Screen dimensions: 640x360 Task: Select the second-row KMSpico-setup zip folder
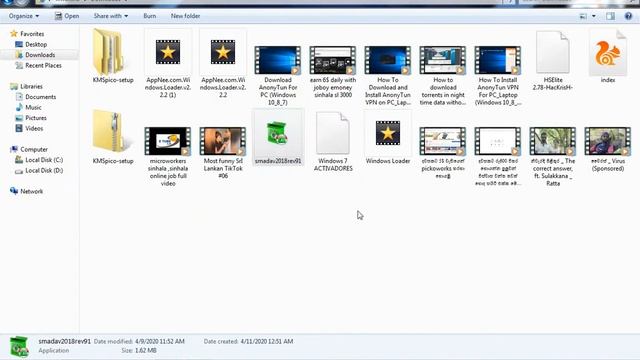[x=113, y=137]
